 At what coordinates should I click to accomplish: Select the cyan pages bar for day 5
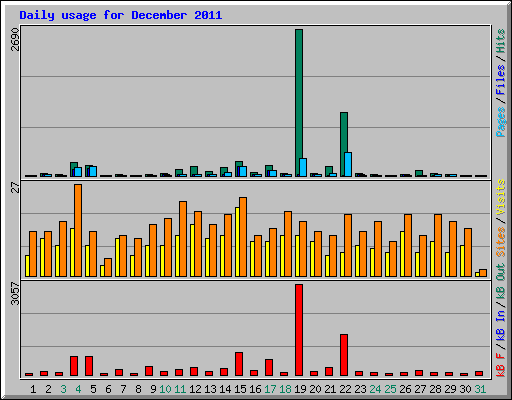coord(93,171)
